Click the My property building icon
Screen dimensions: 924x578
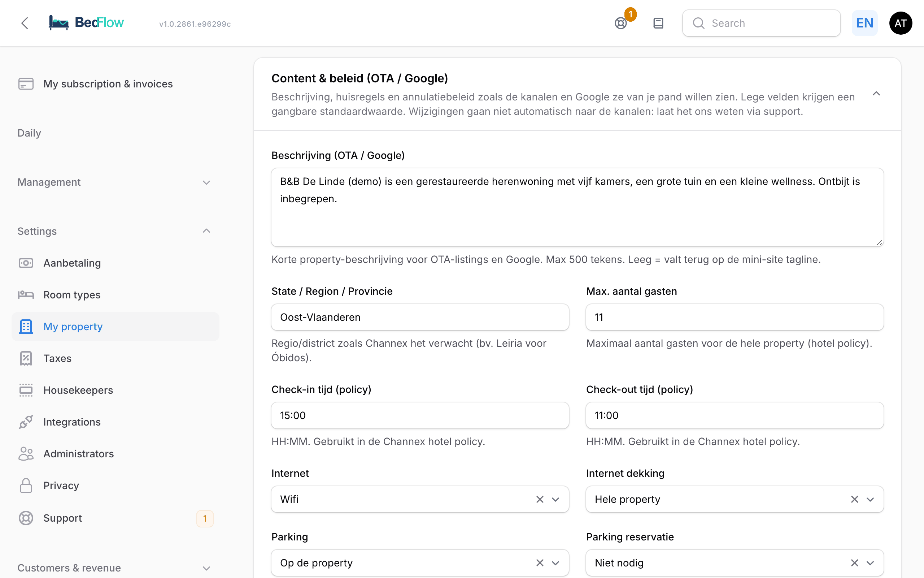tap(26, 327)
